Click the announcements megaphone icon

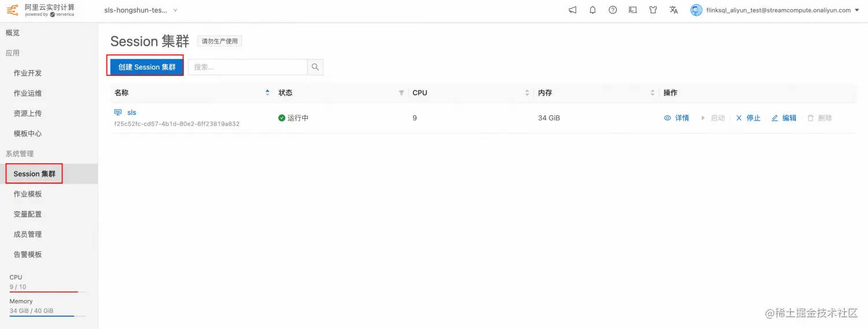[x=572, y=10]
